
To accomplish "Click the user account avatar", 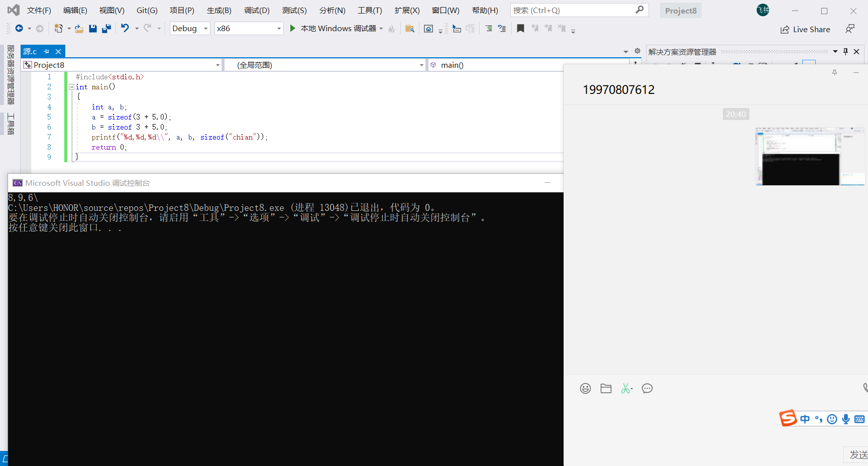I will 763,10.
